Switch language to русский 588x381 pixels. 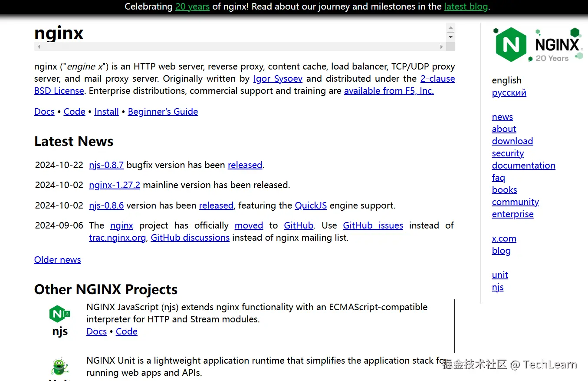tap(509, 93)
